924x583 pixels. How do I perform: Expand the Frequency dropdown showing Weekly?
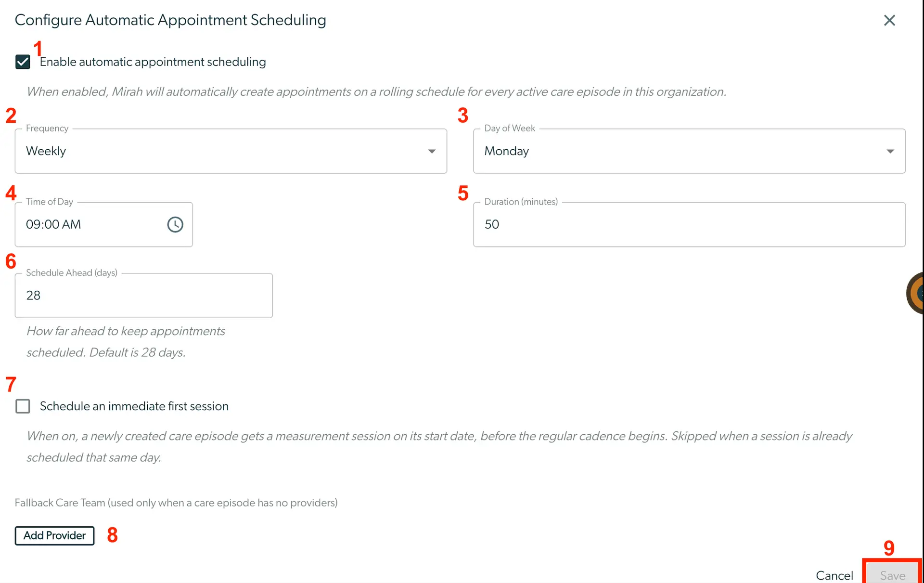click(x=231, y=151)
